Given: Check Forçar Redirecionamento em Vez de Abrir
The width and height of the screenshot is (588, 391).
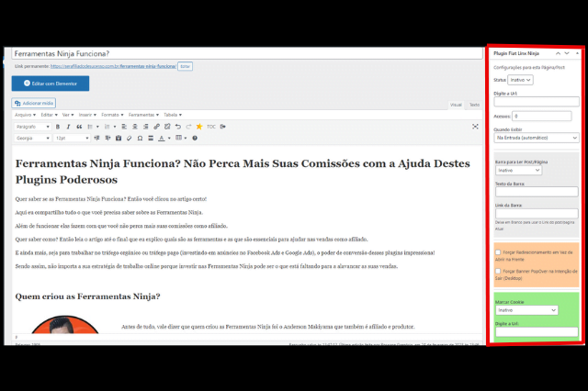Looking at the screenshot, I should pos(498,252).
